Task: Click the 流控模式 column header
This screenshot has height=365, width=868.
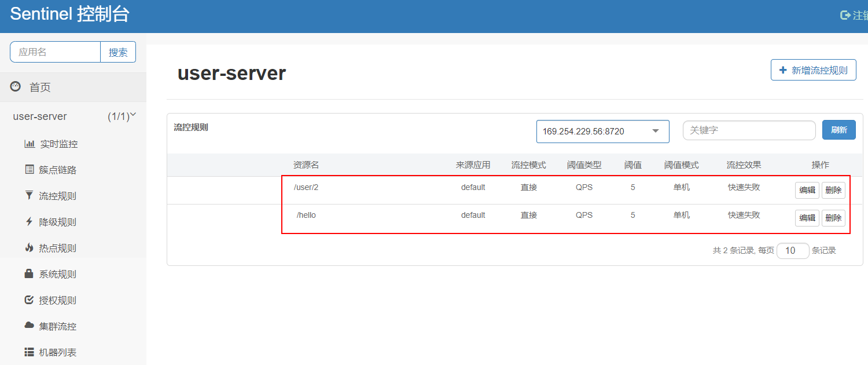Action: [528, 165]
